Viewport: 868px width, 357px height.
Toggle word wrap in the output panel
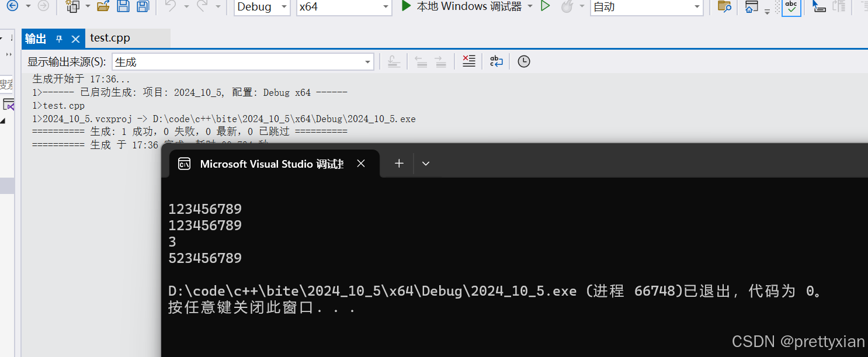[x=496, y=61]
